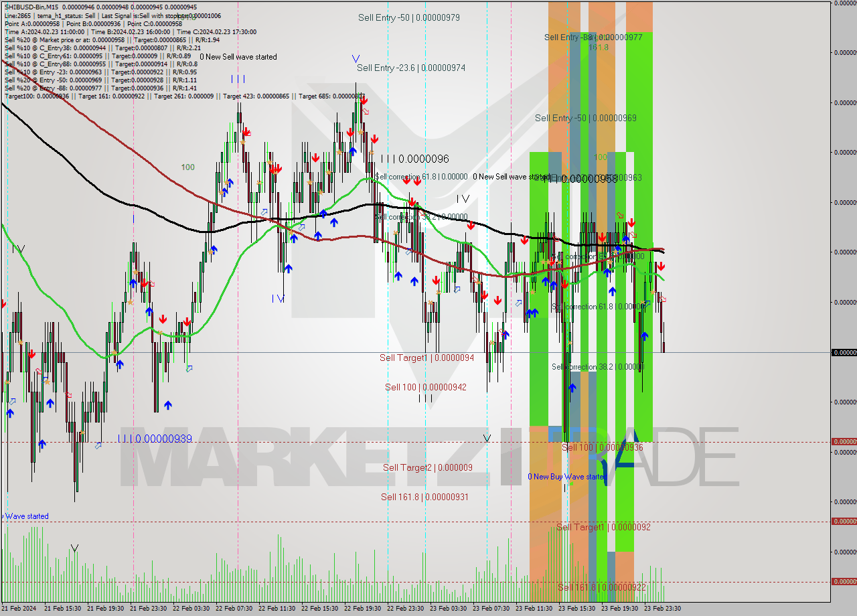The width and height of the screenshot is (857, 616).
Task: Click the 'Sell Target2 | 0.000009' label
Action: click(427, 467)
